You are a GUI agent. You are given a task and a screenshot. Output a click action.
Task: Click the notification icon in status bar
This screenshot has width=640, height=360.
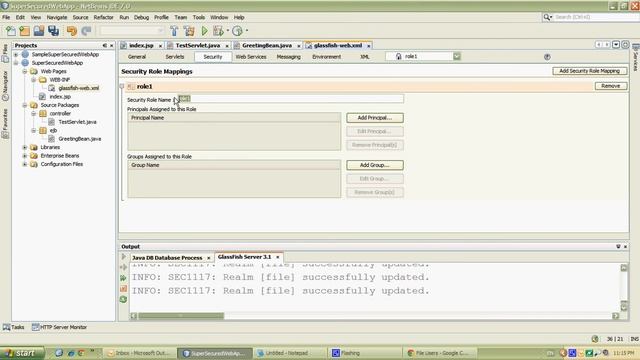[x=595, y=339]
